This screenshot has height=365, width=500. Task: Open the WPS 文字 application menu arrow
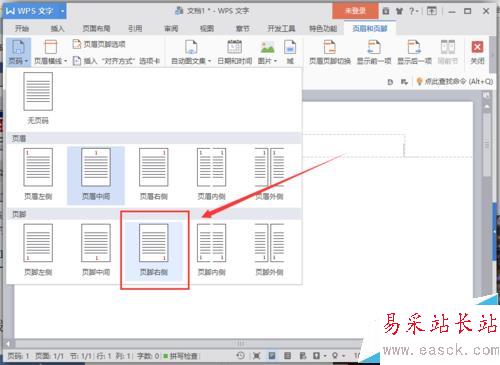[x=62, y=11]
